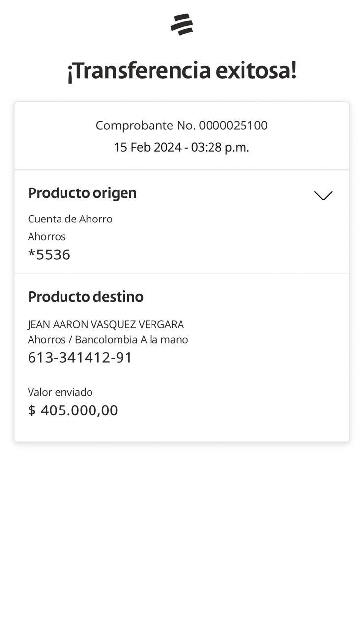Tap the Bancolombia logo at top
This screenshot has width=364, height=630.
coord(182,25)
